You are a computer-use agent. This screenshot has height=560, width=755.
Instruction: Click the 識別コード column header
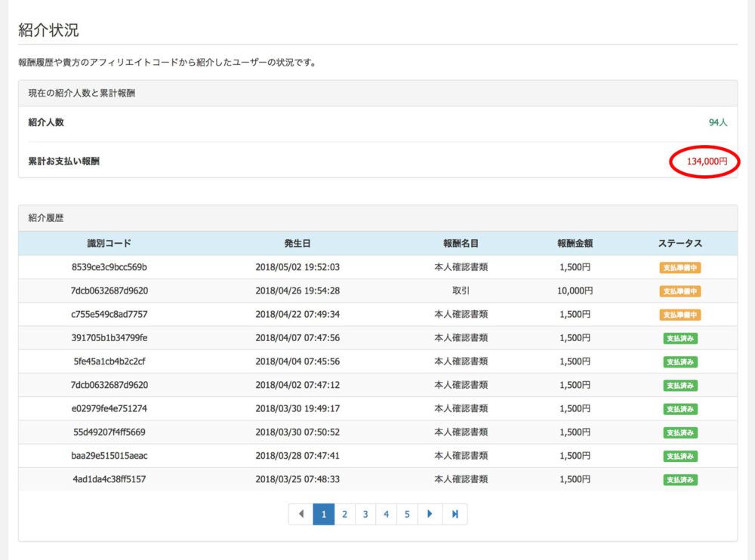tap(109, 243)
